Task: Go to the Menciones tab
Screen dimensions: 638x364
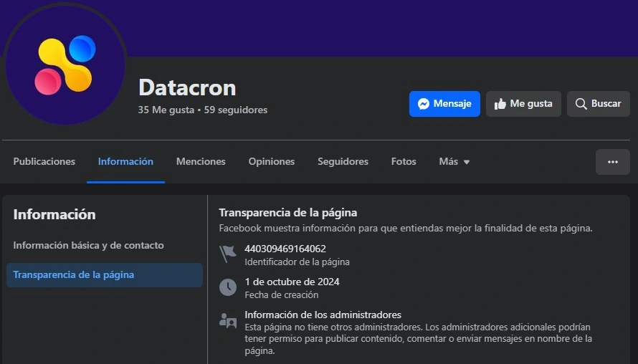Action: tap(201, 161)
